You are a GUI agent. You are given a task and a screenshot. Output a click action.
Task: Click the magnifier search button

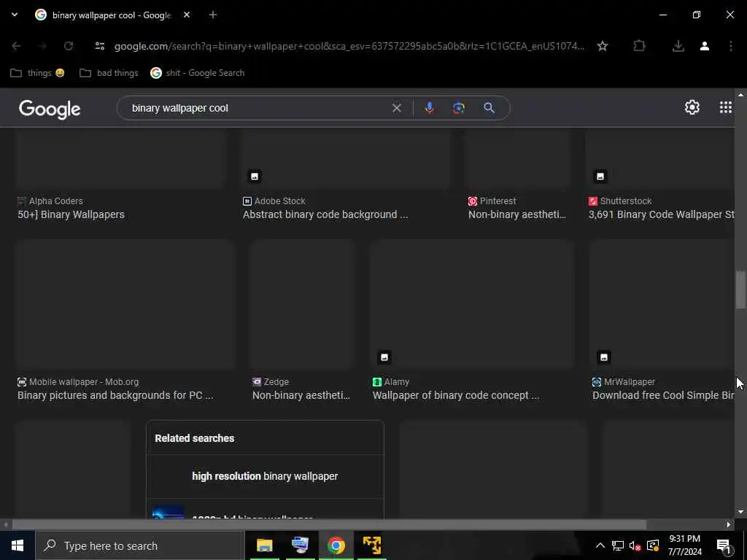click(489, 108)
